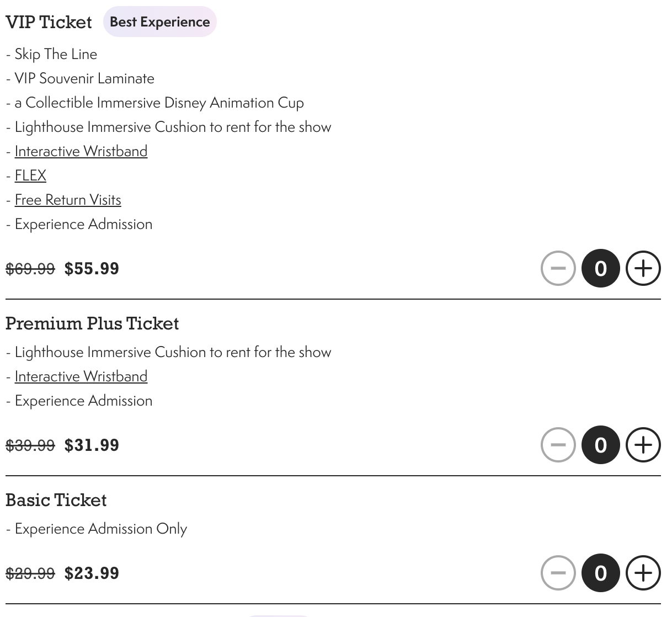Add one Basic Ticket using plus icon

coord(643,573)
